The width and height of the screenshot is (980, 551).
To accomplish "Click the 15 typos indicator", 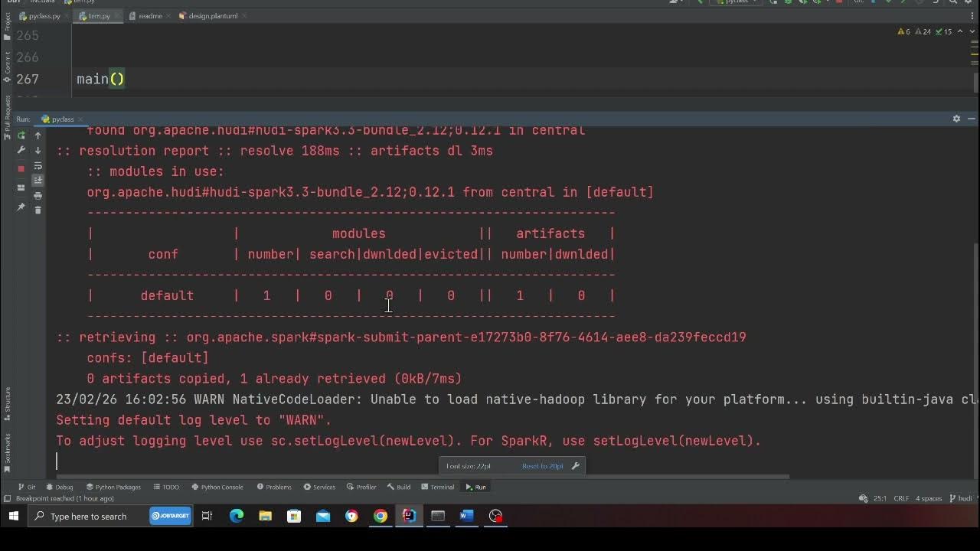I will click(944, 31).
